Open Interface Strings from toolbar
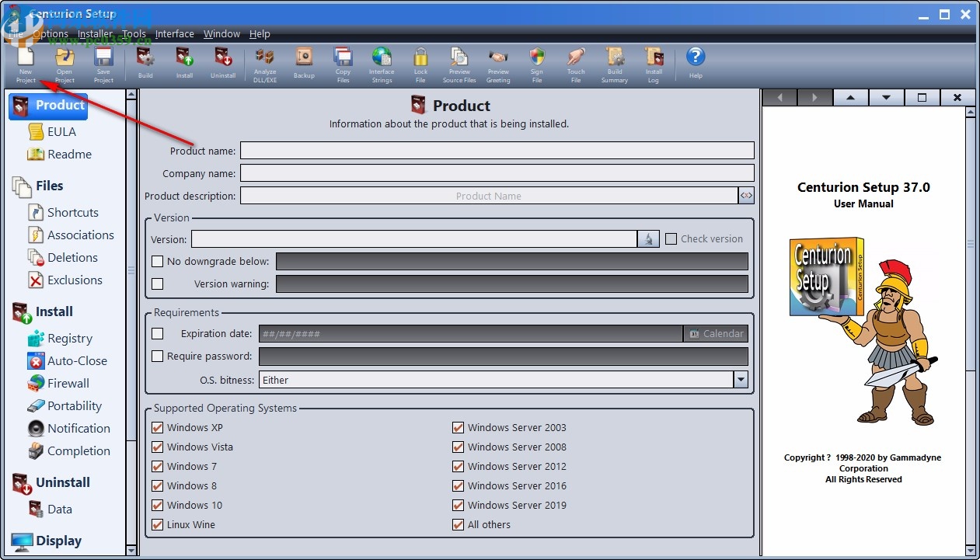This screenshot has height=560, width=980. tap(382, 62)
